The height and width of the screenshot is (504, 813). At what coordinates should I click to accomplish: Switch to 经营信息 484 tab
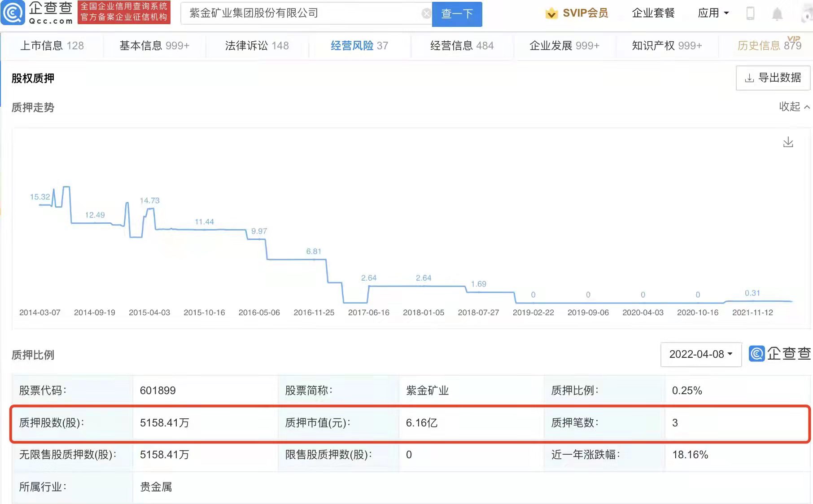pos(462,45)
